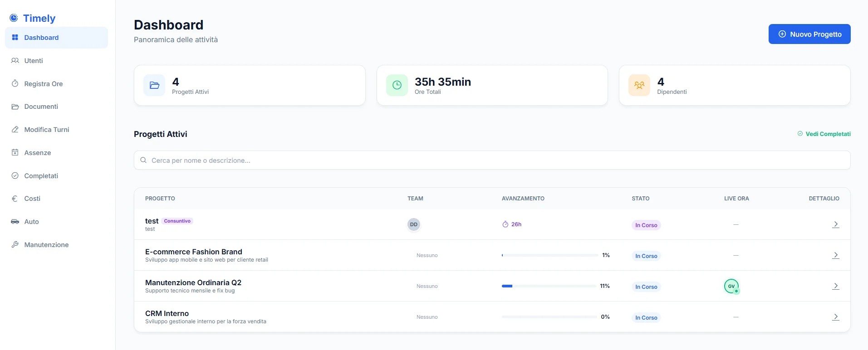Open Registra Ore page
868x350 pixels.
click(x=56, y=84)
